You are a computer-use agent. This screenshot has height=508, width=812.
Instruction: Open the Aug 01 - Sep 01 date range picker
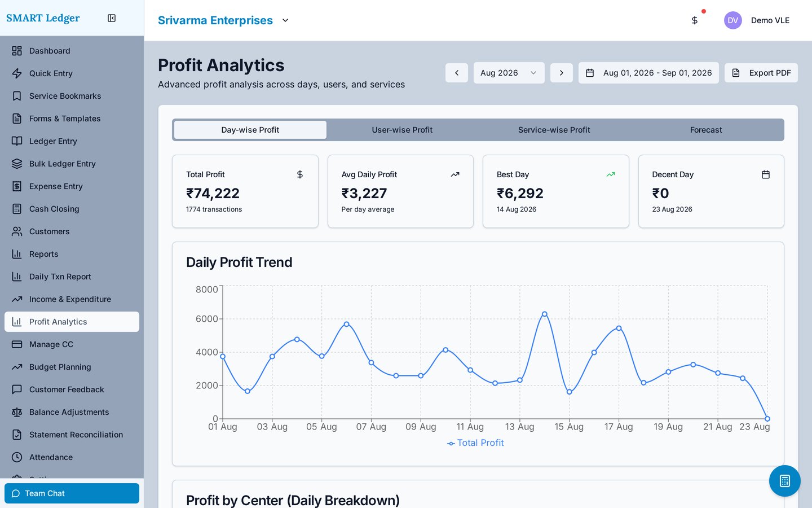pos(648,73)
